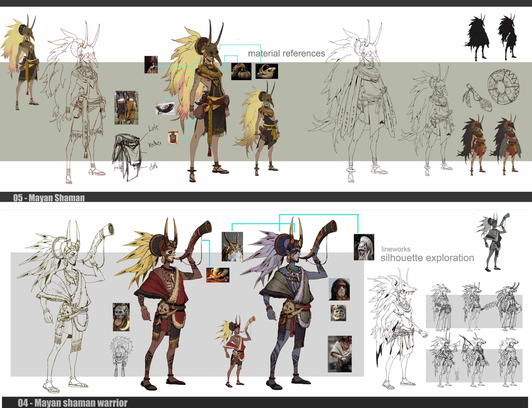Click the tattooed tribal face reference photo

121,317
